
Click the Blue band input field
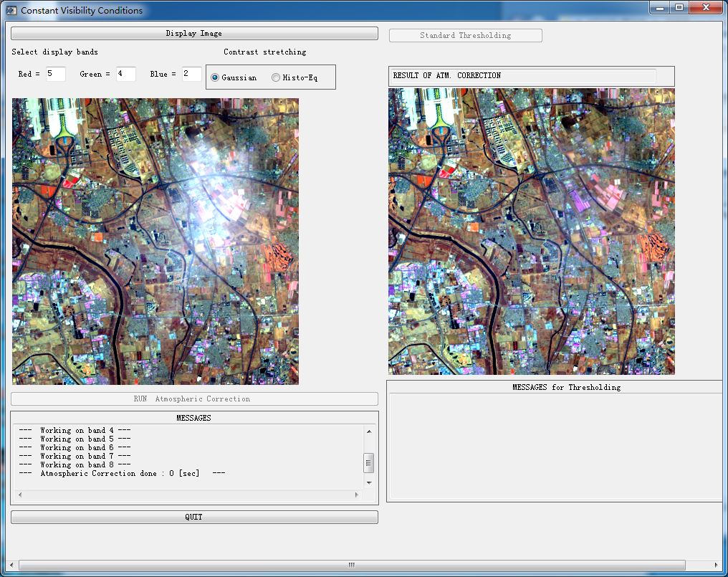191,74
